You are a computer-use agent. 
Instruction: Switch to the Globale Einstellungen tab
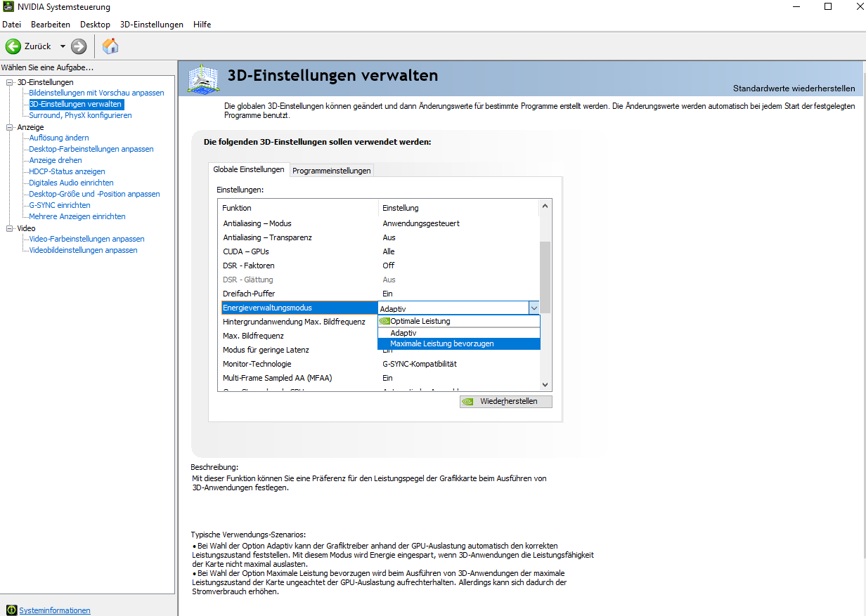point(249,169)
